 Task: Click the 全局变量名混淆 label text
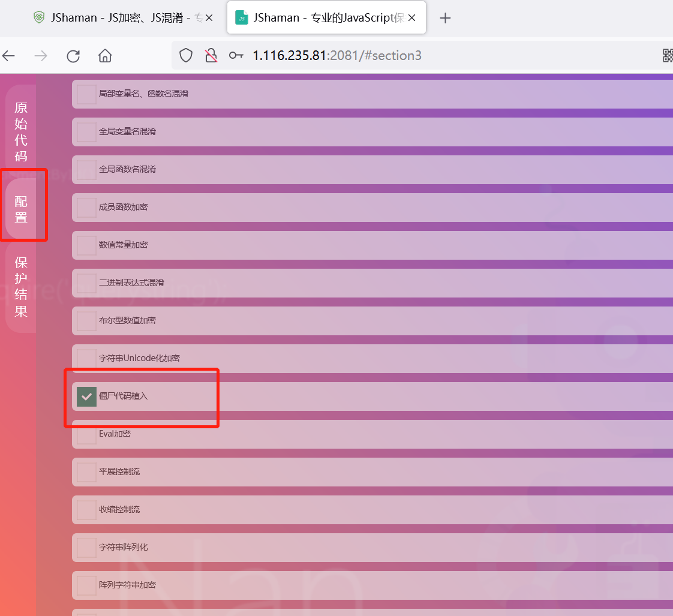coord(127,131)
